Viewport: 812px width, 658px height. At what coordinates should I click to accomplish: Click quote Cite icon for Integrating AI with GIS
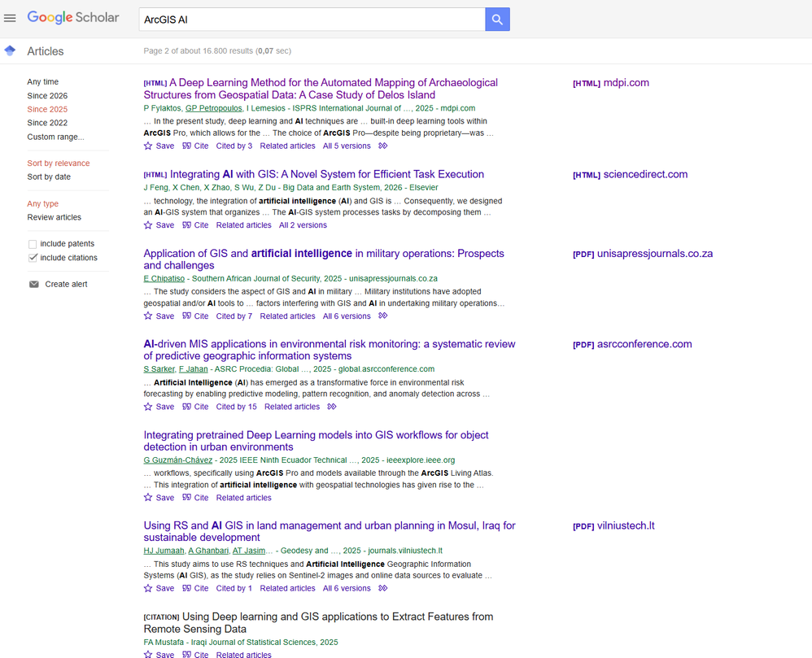tap(186, 225)
